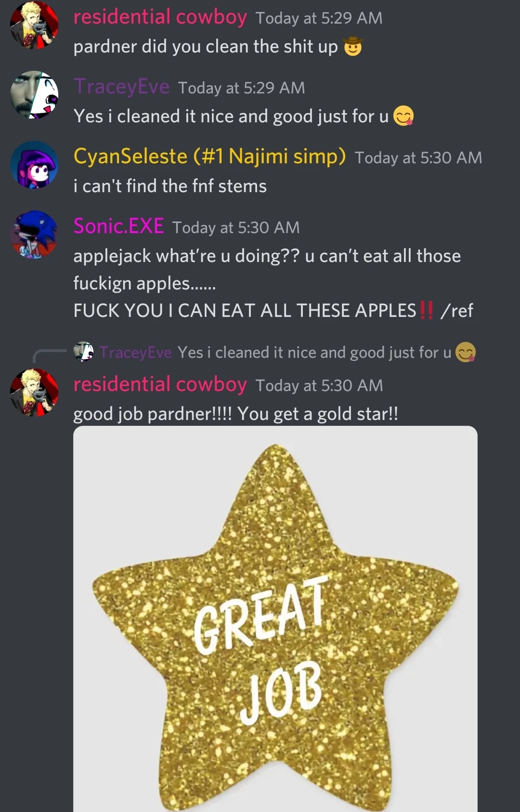Open residential cowboy's avatar beside gold star message
Viewport: 520px width, 812px height.
pos(34,393)
